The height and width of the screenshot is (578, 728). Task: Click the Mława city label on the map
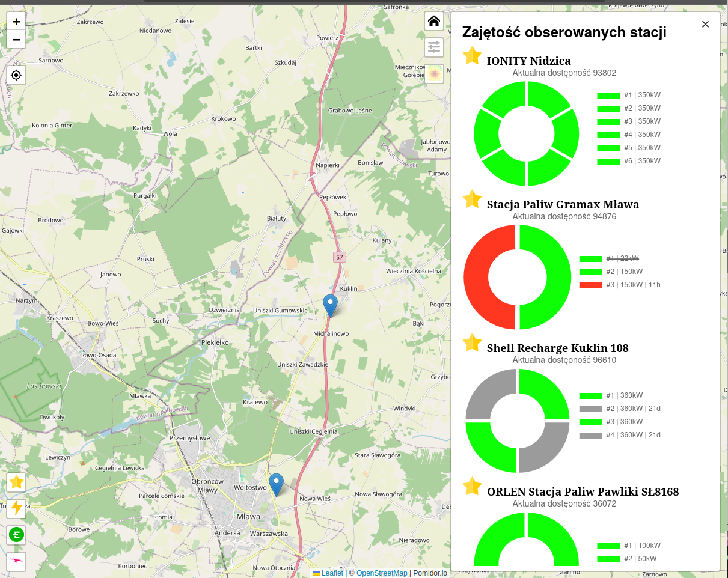[249, 516]
